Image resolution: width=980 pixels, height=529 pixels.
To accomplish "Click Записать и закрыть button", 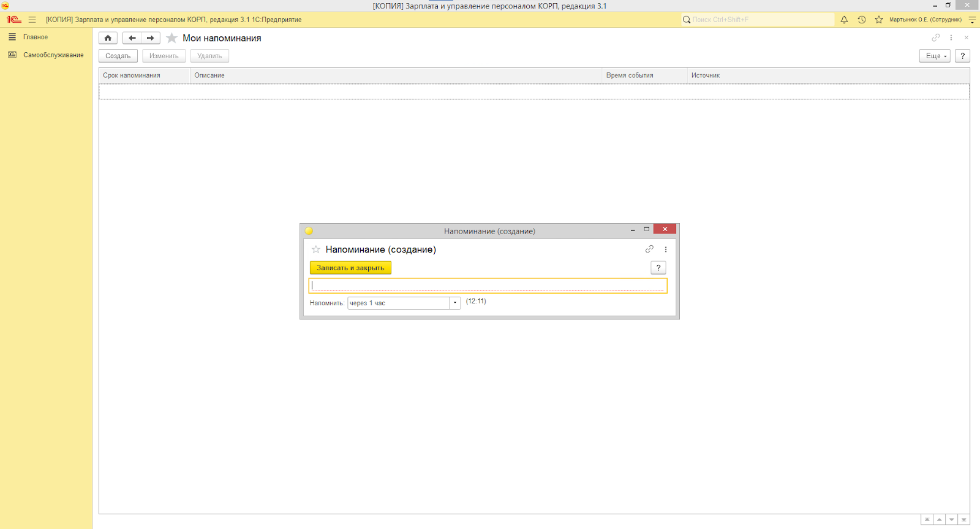I will point(350,268).
